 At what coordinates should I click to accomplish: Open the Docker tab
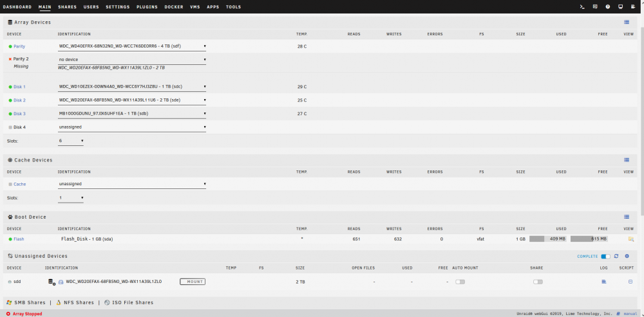(x=174, y=7)
